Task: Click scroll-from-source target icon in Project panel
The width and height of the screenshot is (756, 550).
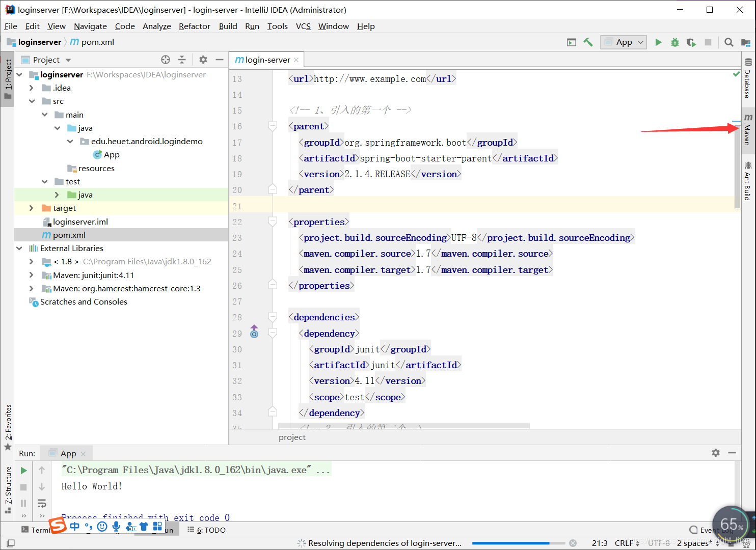Action: point(166,60)
